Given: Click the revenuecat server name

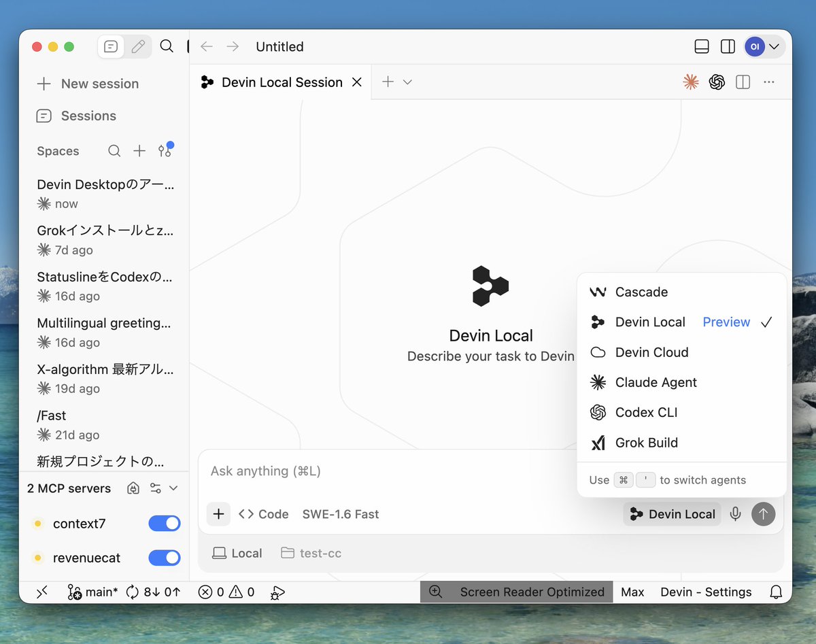Looking at the screenshot, I should (86, 558).
